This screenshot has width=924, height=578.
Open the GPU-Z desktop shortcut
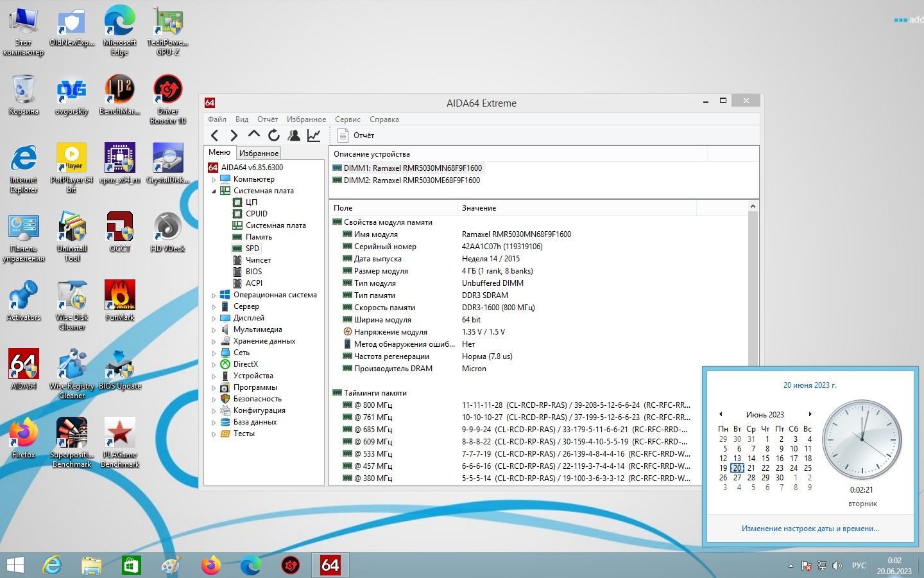click(167, 31)
